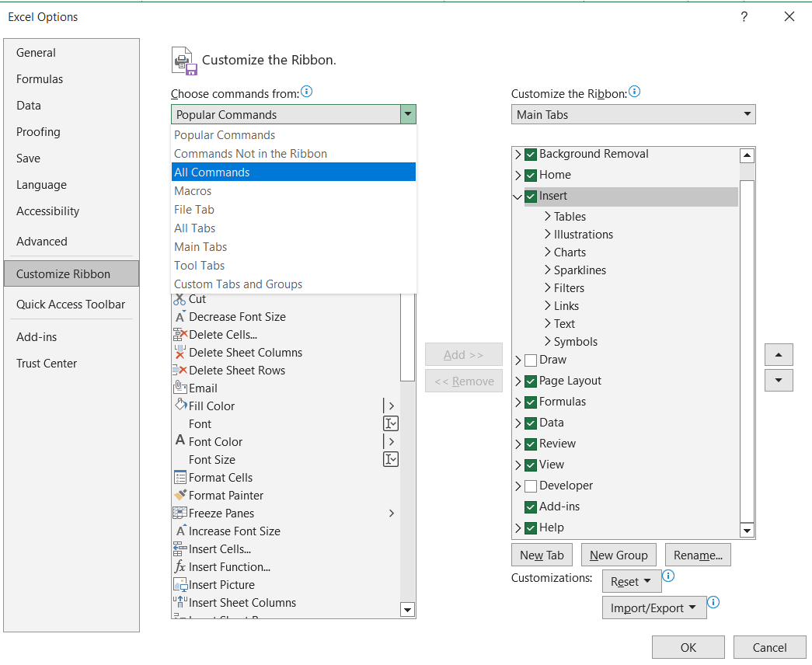Screen dimensions: 812x665
Task: Uncheck the Insert tab checkbox
Action: tap(530, 197)
